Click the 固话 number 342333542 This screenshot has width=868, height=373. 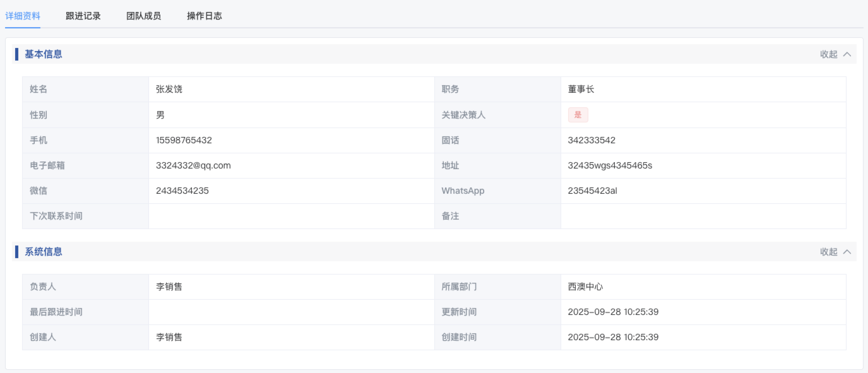click(592, 140)
